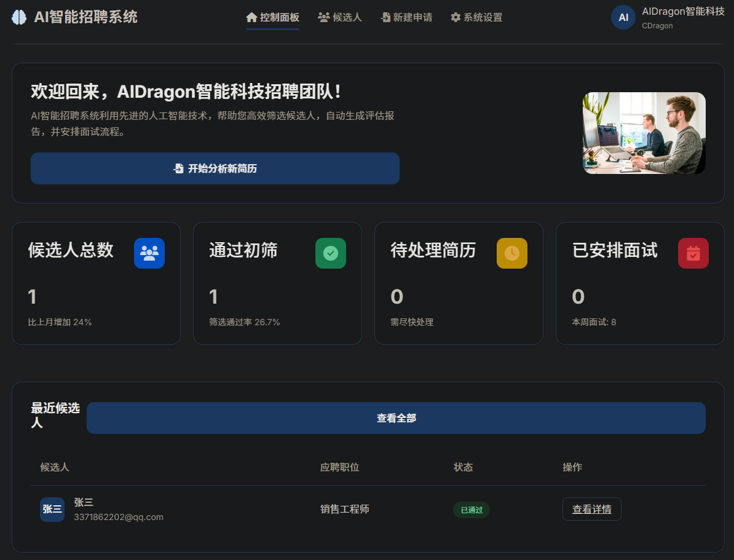Click the green screening passed check icon

tap(331, 253)
